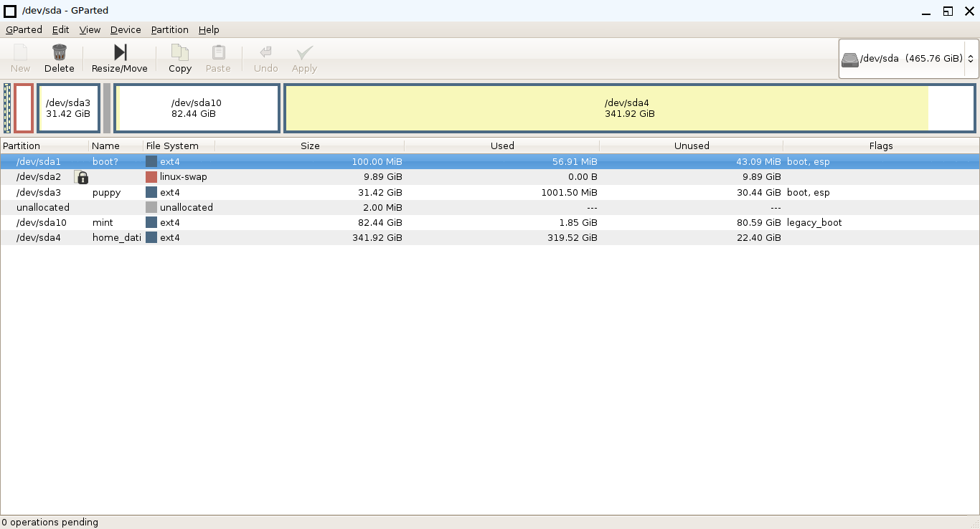The height and width of the screenshot is (529, 980).
Task: Click the linux-swap red color swatch
Action: 151,177
